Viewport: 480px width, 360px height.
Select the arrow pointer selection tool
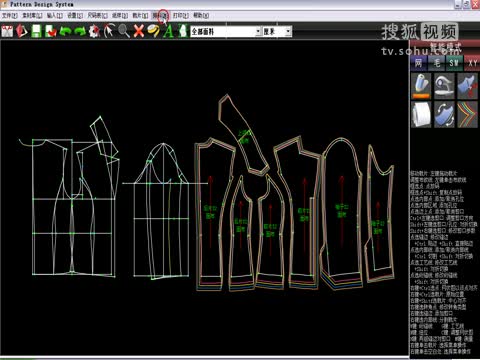point(109,31)
